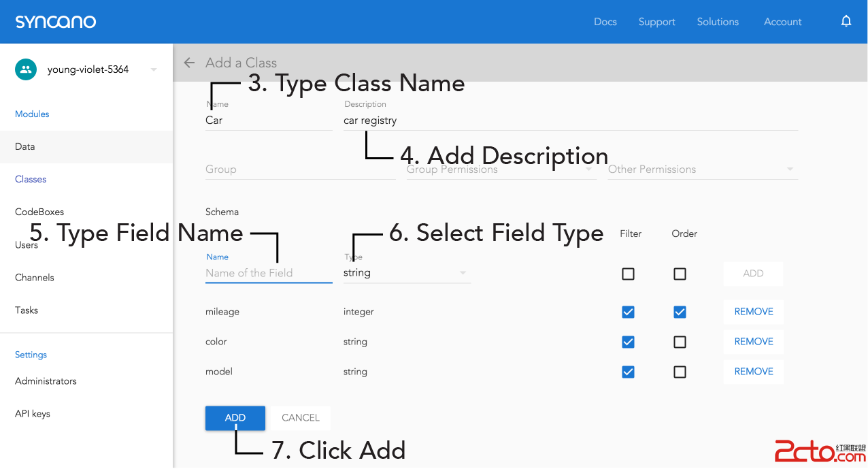Uncheck the Filter checkbox for mileage
The height and width of the screenshot is (469, 868).
628,312
